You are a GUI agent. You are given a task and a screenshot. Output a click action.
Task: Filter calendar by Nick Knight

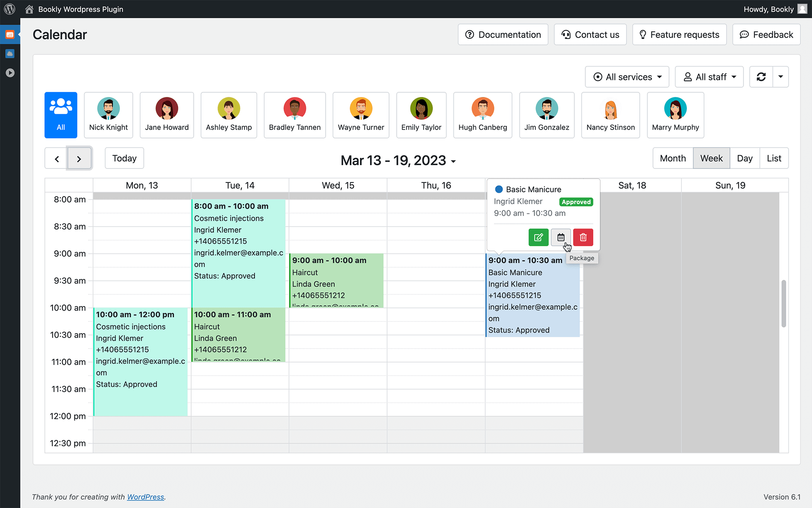click(108, 115)
